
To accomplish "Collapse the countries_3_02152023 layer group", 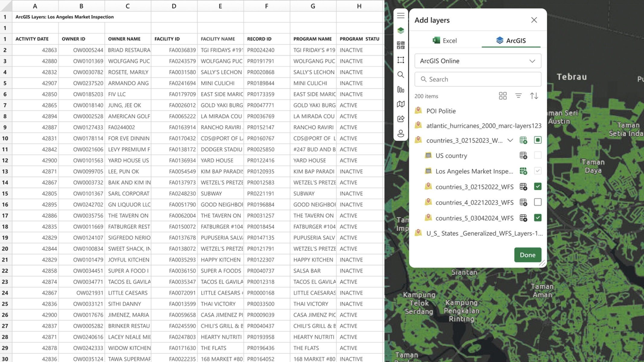I will point(510,140).
